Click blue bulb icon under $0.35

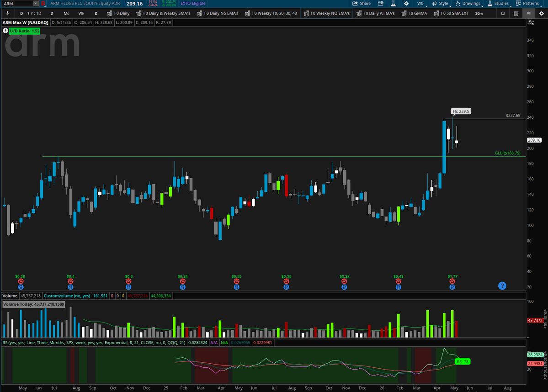click(286, 287)
